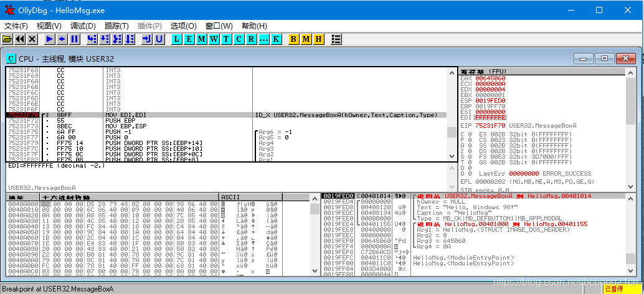The width and height of the screenshot is (644, 294).
Task: Click the hex dump pane scroll down arrow
Action: 314,271
